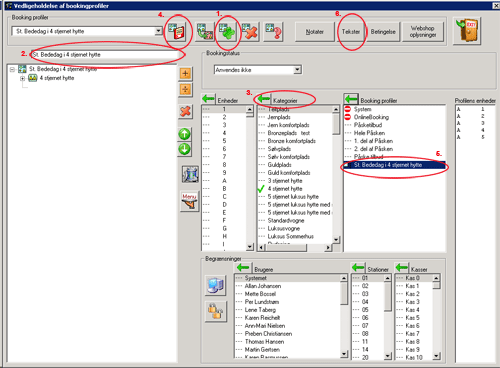Open the Booking profiler dropdown
The height and width of the screenshot is (368, 500).
pos(159,31)
